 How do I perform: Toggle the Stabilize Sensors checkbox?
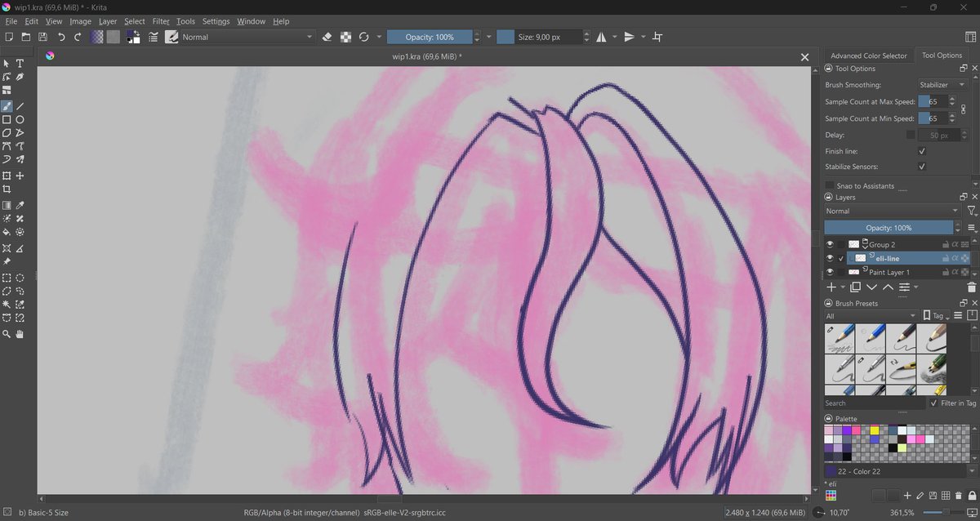(x=922, y=167)
